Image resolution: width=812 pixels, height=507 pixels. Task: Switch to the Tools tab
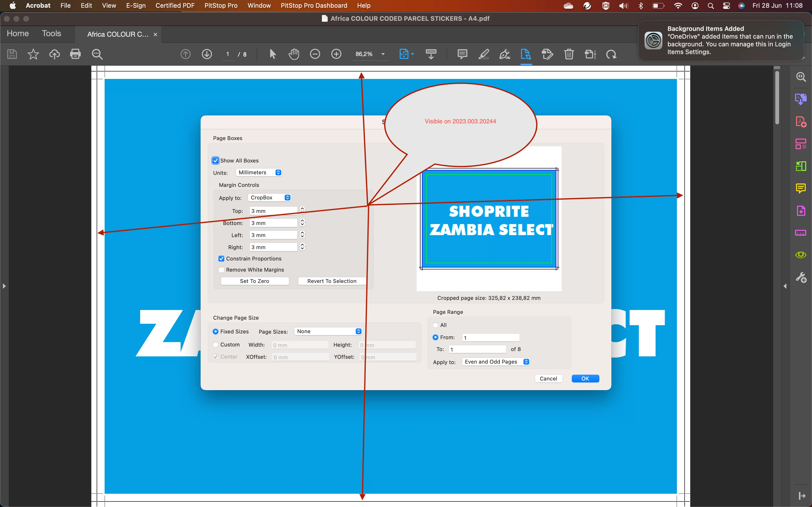click(51, 34)
